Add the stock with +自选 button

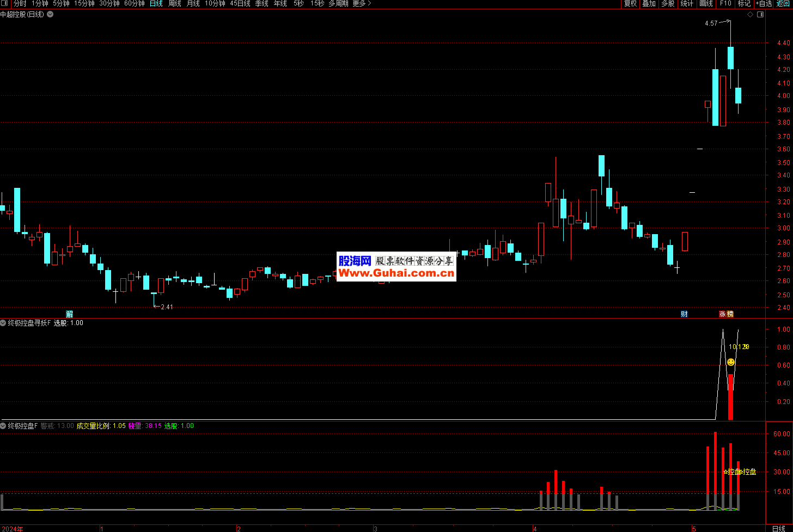[x=764, y=4]
